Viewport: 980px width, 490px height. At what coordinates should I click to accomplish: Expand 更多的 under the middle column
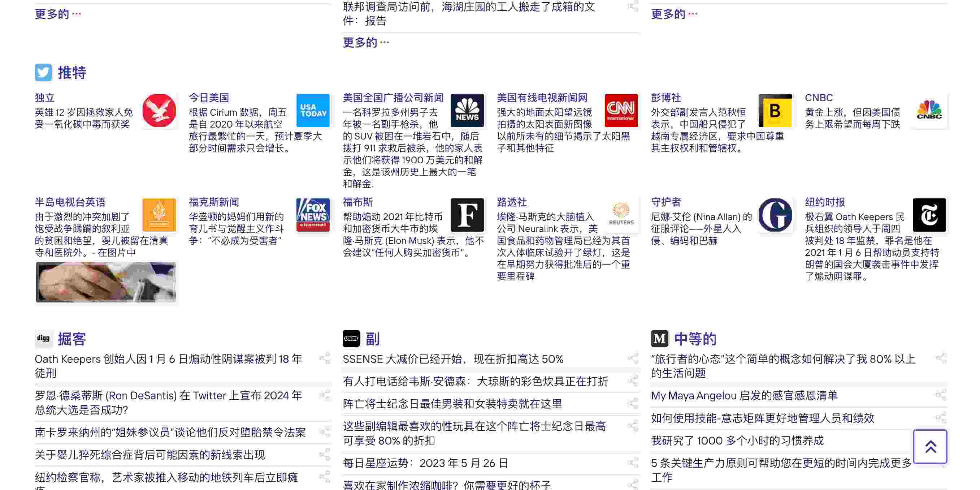[365, 42]
